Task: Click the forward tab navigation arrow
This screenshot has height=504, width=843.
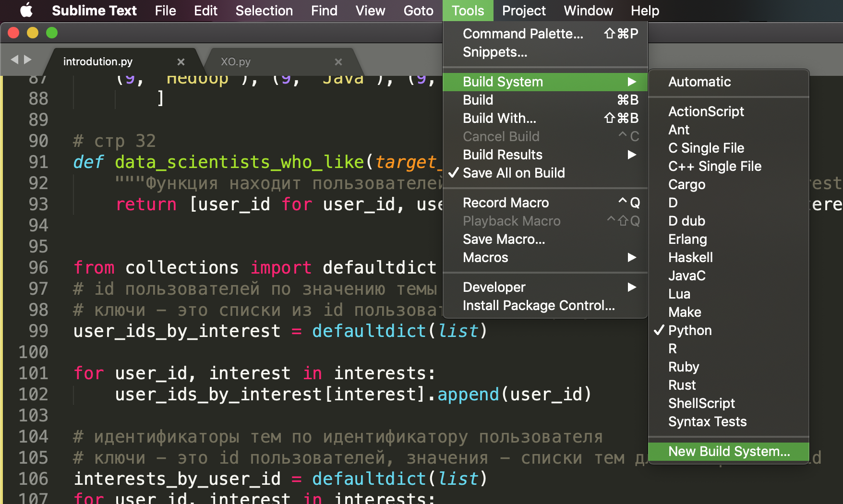Action: [x=28, y=60]
